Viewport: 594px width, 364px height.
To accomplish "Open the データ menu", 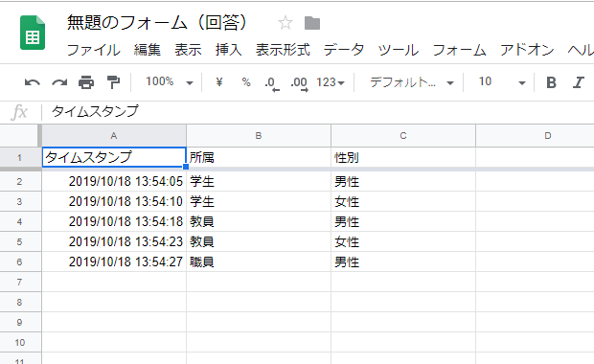I will click(344, 50).
